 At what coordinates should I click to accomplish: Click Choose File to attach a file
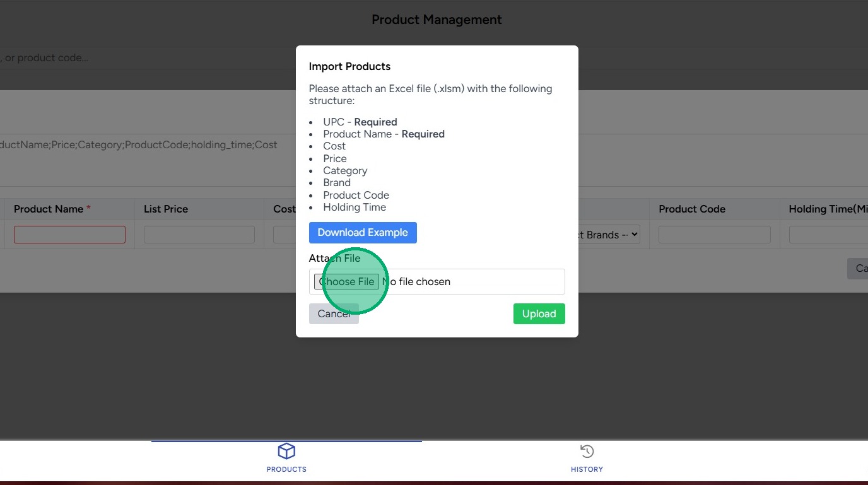coord(347,281)
